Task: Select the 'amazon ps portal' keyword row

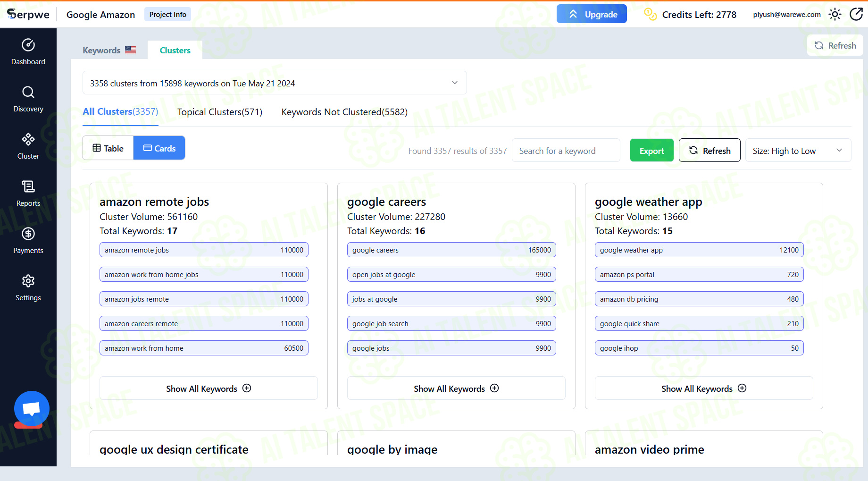Action: pos(699,274)
